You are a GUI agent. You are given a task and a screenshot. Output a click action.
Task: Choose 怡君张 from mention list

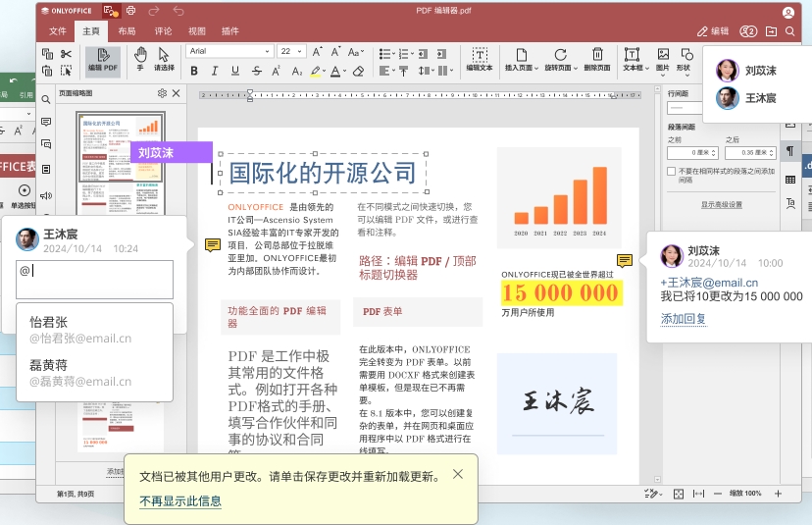click(x=94, y=330)
